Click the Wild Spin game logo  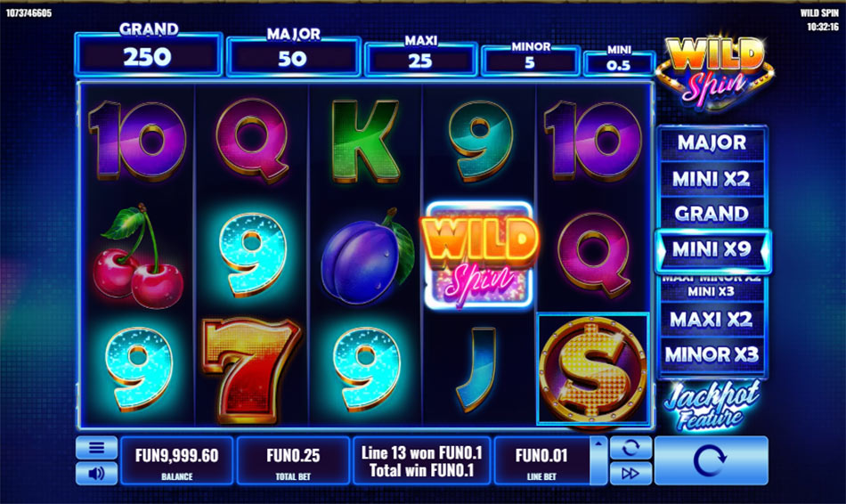tap(714, 70)
